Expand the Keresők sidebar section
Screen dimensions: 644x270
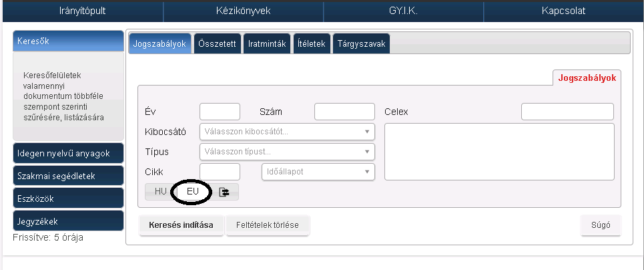[68, 41]
